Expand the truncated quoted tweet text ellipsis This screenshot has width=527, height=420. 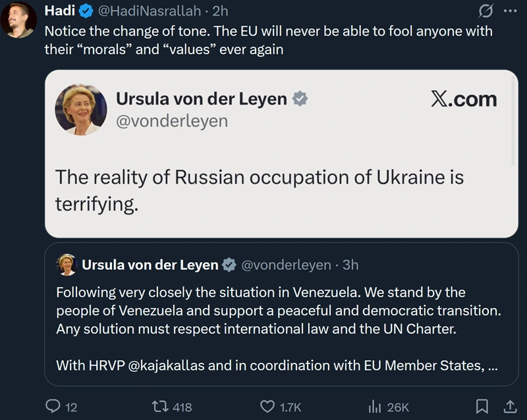[x=492, y=365]
